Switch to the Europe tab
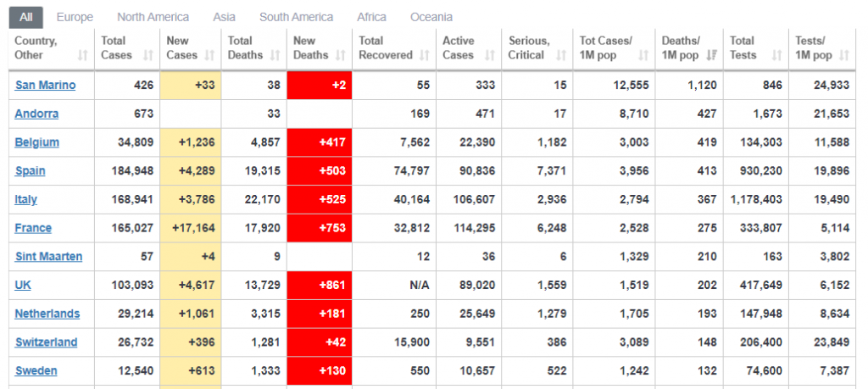 point(75,18)
